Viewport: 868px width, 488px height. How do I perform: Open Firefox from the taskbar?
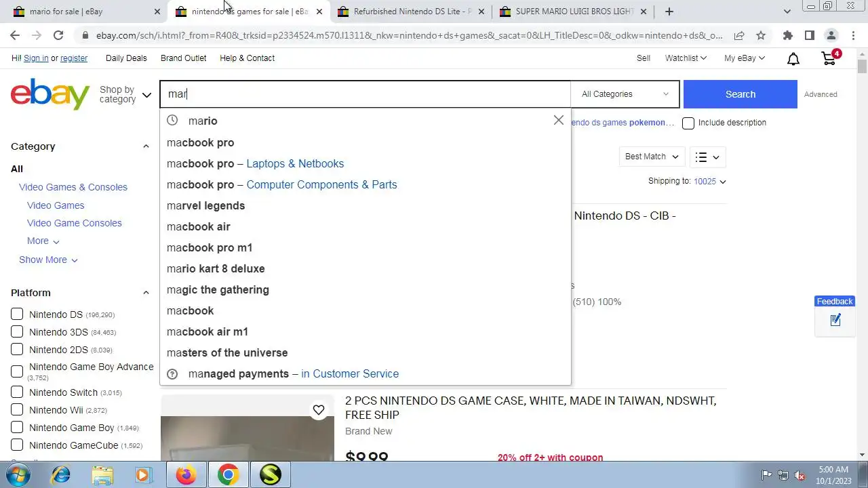coord(186,475)
